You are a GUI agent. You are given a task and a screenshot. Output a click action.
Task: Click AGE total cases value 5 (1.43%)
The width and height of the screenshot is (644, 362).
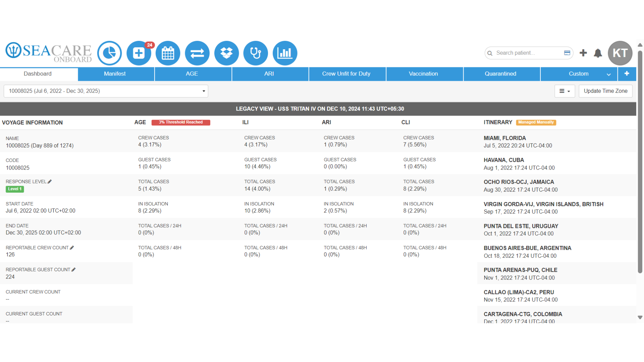pyautogui.click(x=150, y=189)
